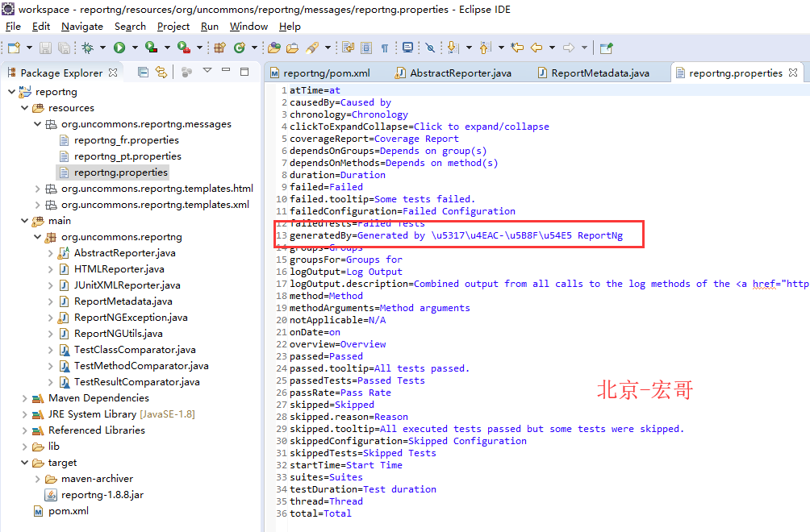Navigate Back with yellow left arrow
The height and width of the screenshot is (532, 810).
point(537,48)
